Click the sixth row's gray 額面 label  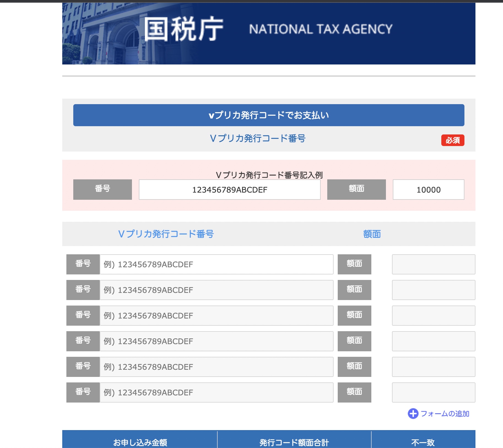(x=354, y=392)
